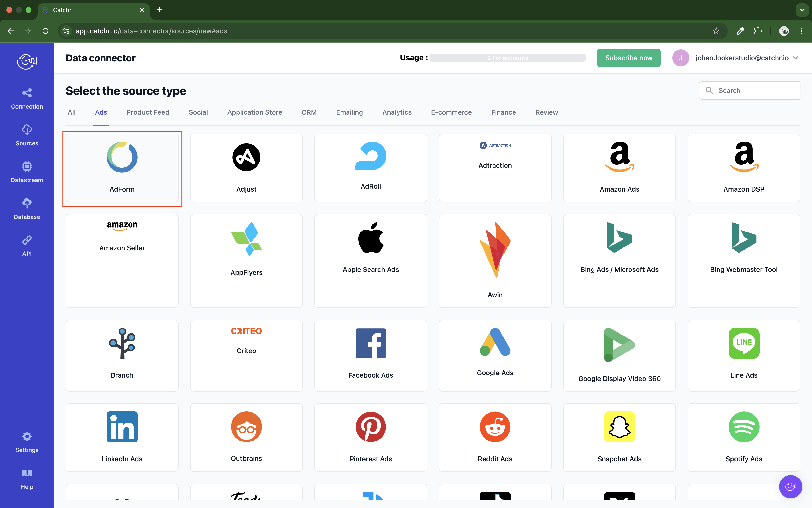
Task: Switch to the Review tab
Action: (x=547, y=112)
